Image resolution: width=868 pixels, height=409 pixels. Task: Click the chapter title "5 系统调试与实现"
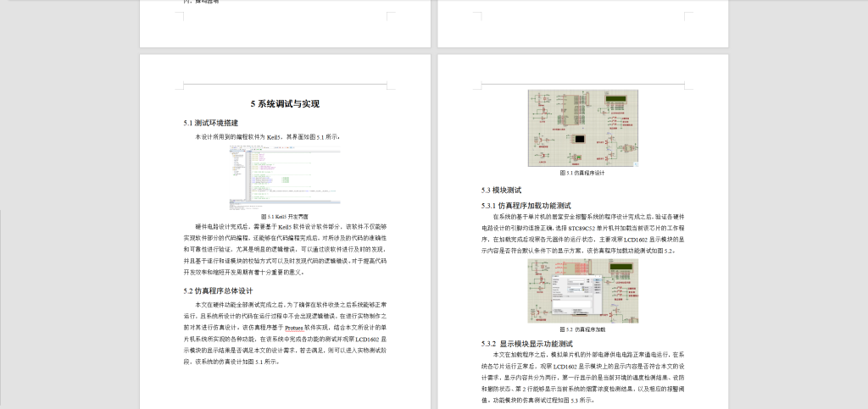tap(285, 104)
